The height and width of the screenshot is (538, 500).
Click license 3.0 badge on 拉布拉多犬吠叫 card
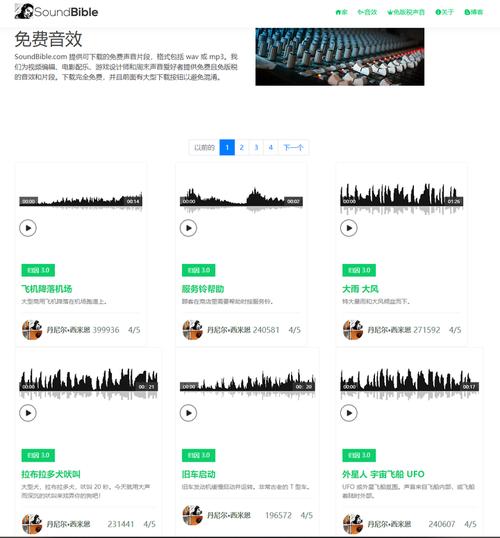[x=38, y=455]
